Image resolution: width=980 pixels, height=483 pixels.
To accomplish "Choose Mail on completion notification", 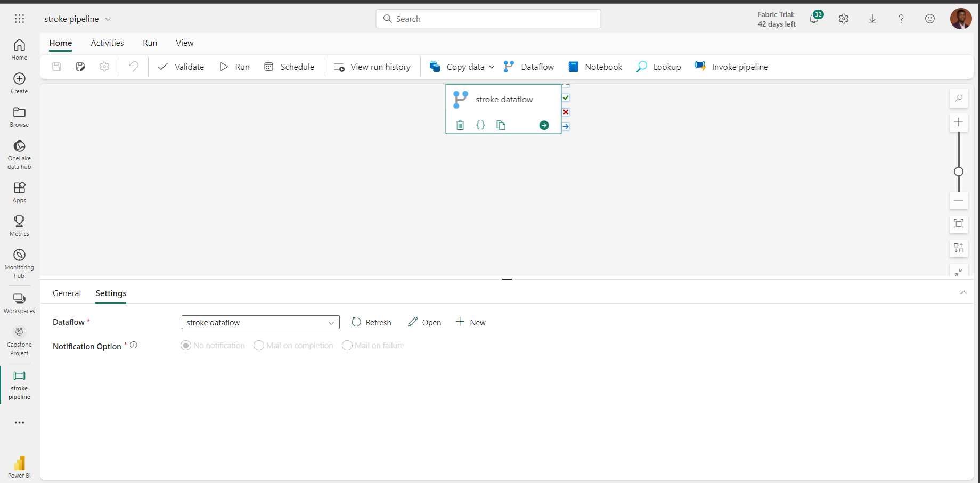I will coord(259,345).
